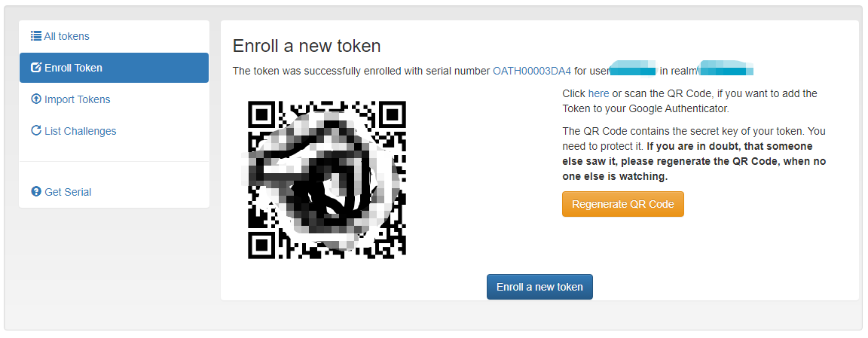Click the QR code image

point(326,180)
